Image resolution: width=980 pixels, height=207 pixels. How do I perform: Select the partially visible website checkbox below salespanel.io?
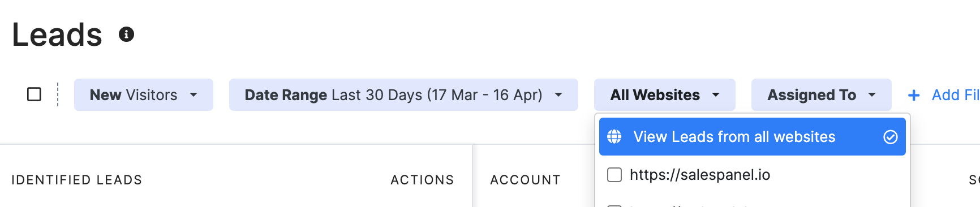point(614,205)
